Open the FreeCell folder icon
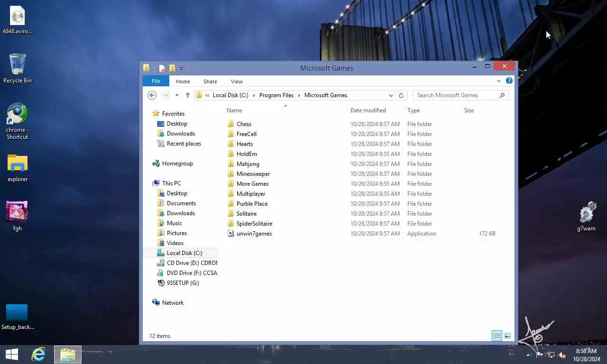 231,134
